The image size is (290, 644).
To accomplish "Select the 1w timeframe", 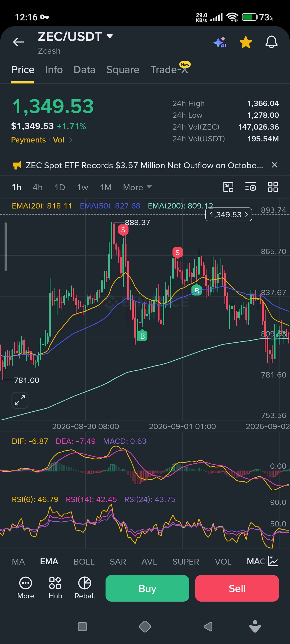I will click(82, 187).
